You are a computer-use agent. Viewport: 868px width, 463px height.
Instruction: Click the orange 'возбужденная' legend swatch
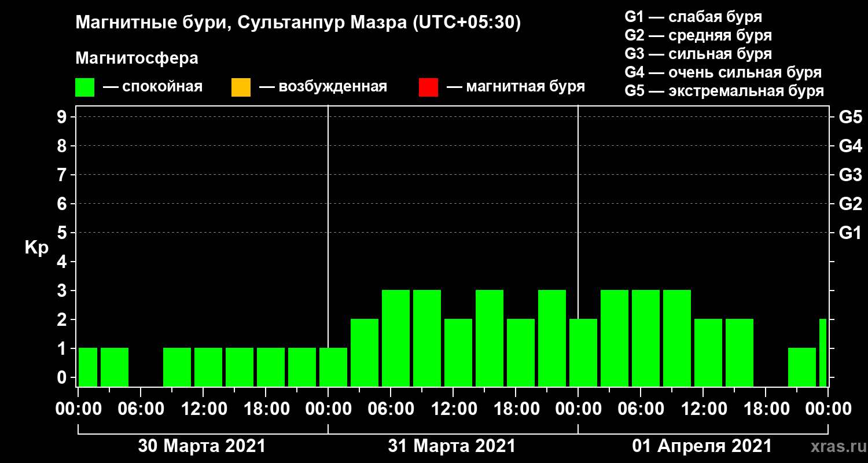click(x=241, y=87)
